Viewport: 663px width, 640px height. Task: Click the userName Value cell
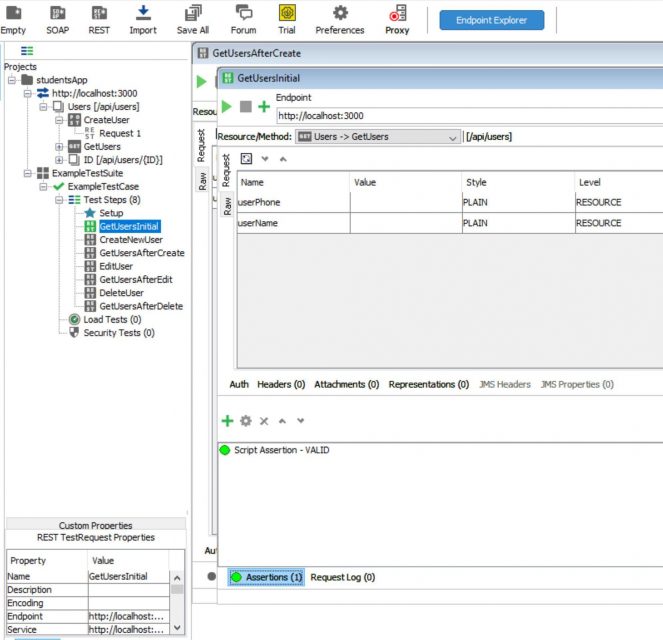pos(406,223)
